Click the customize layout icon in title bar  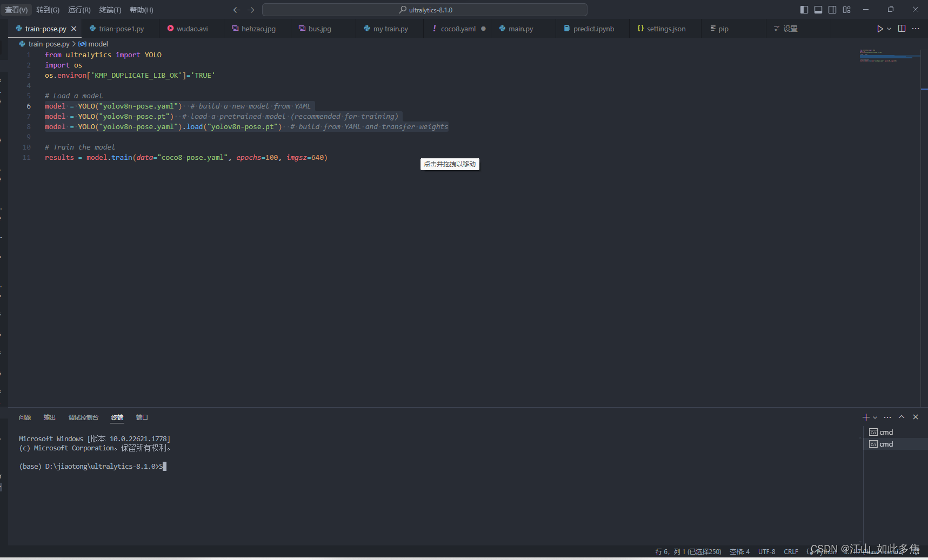(847, 9)
